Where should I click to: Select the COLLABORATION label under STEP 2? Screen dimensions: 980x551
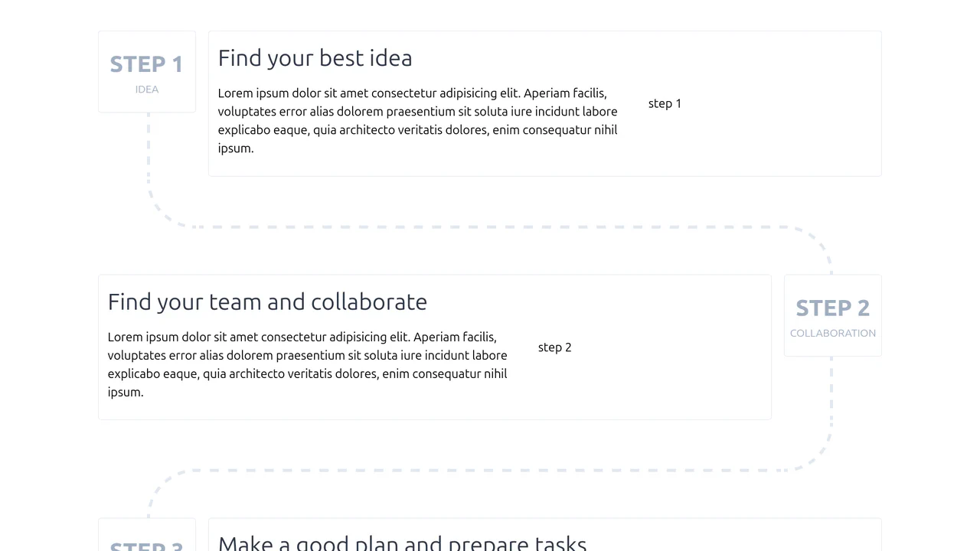coord(833,334)
